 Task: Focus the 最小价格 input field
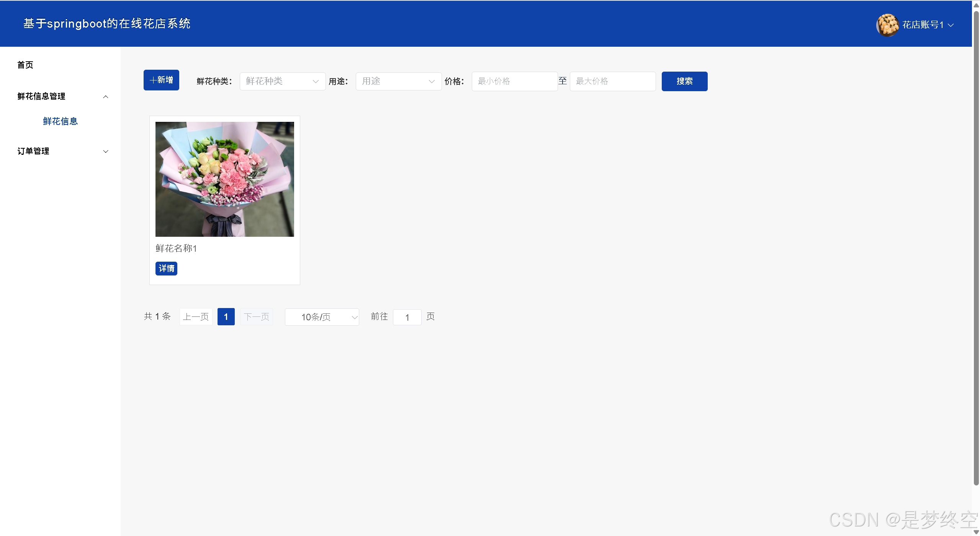[x=514, y=81]
